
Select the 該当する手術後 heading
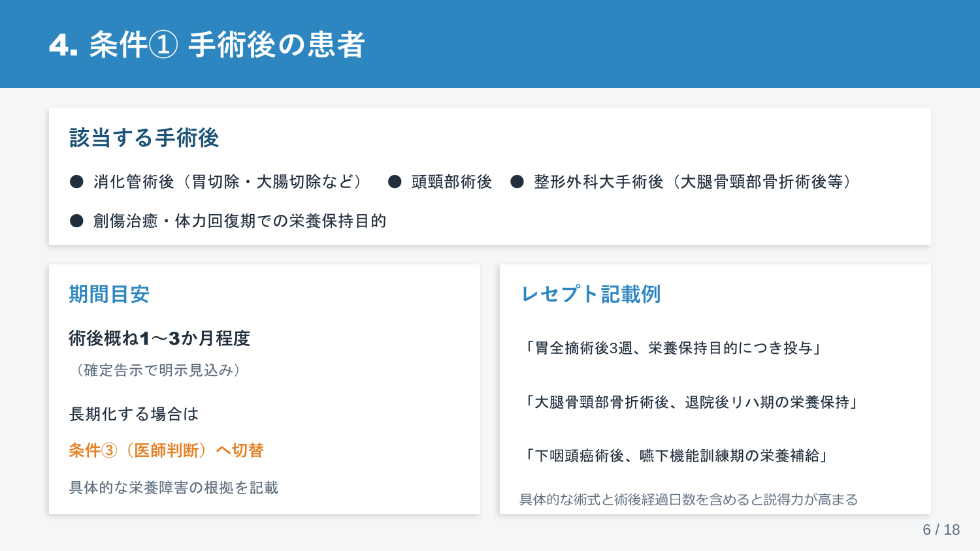[x=144, y=138]
